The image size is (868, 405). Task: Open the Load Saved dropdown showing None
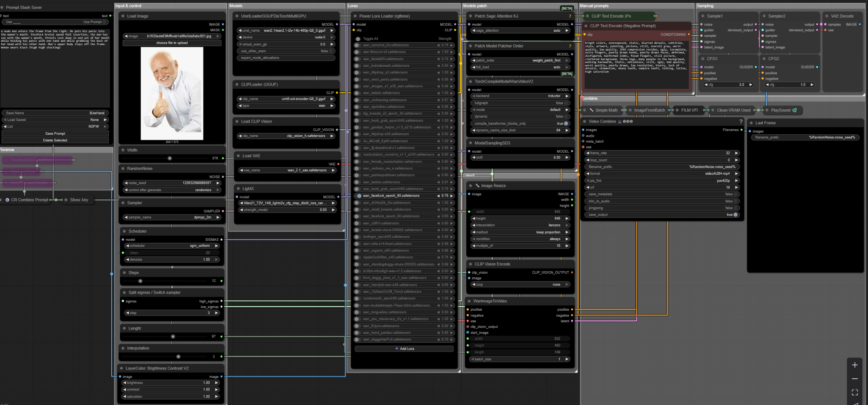[55, 120]
